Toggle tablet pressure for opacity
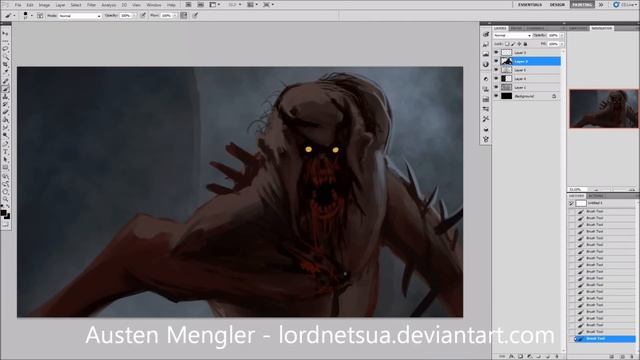The height and width of the screenshot is (360, 640). pos(143,16)
